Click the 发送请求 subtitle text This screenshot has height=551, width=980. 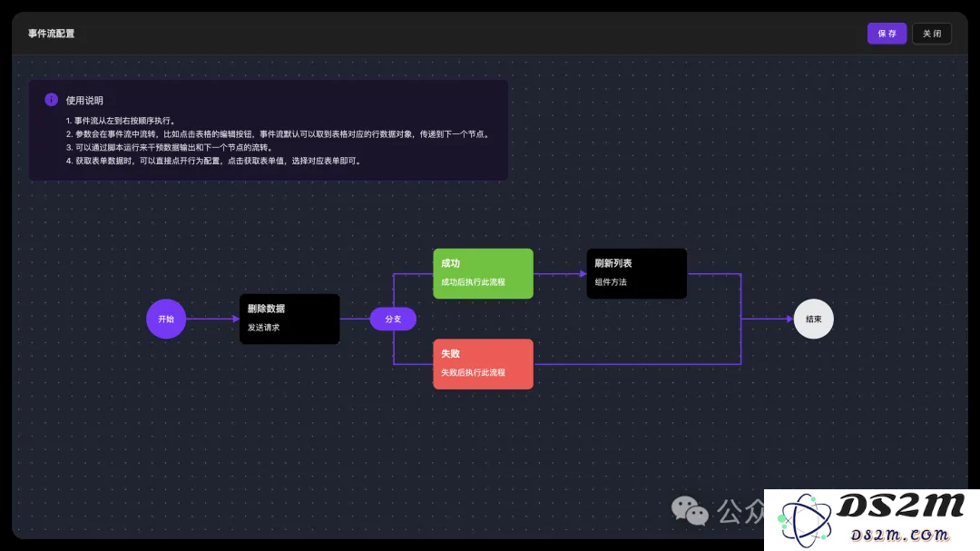pyautogui.click(x=263, y=328)
